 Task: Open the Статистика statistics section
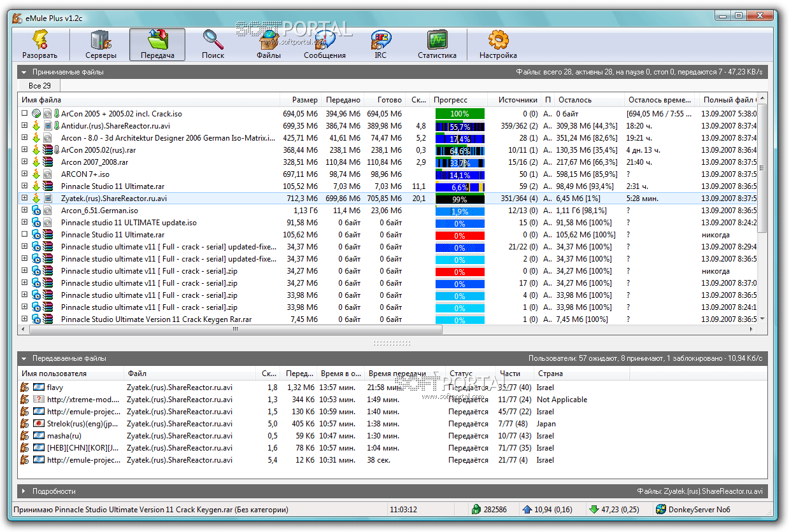click(x=437, y=45)
